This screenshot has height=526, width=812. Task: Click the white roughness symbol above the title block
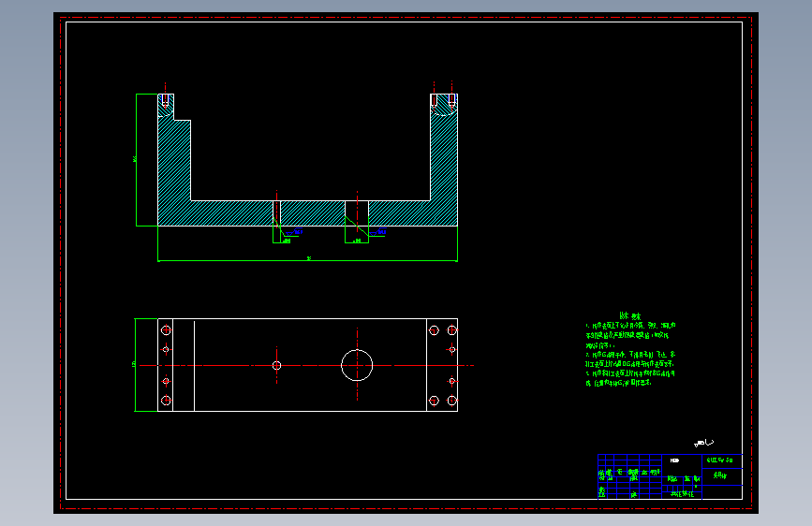(703, 443)
